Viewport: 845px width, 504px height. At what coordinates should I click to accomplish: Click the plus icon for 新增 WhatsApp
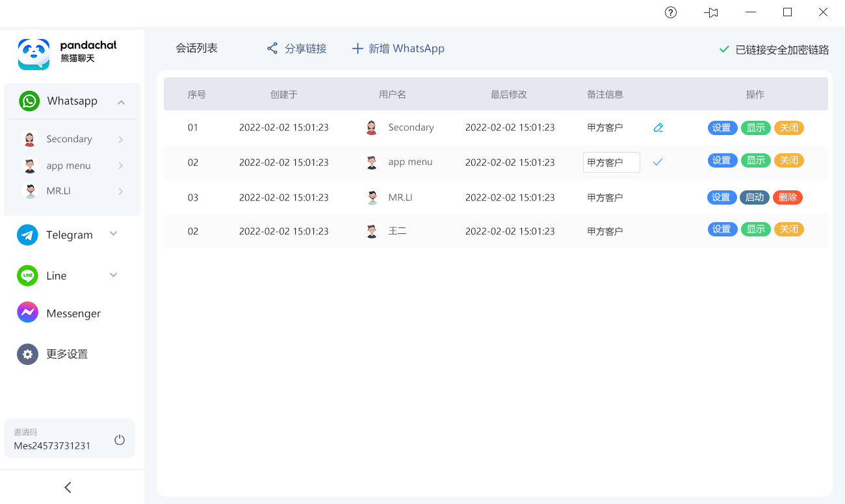(357, 49)
